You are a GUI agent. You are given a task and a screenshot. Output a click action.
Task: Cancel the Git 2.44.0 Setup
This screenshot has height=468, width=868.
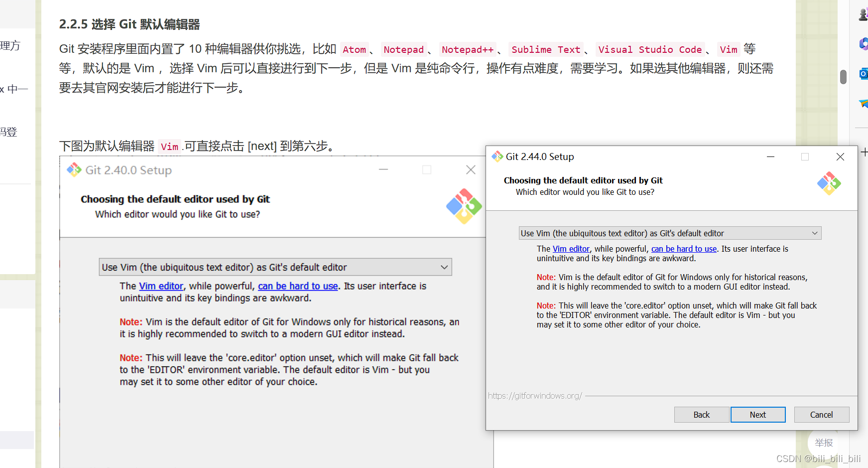[x=822, y=415]
